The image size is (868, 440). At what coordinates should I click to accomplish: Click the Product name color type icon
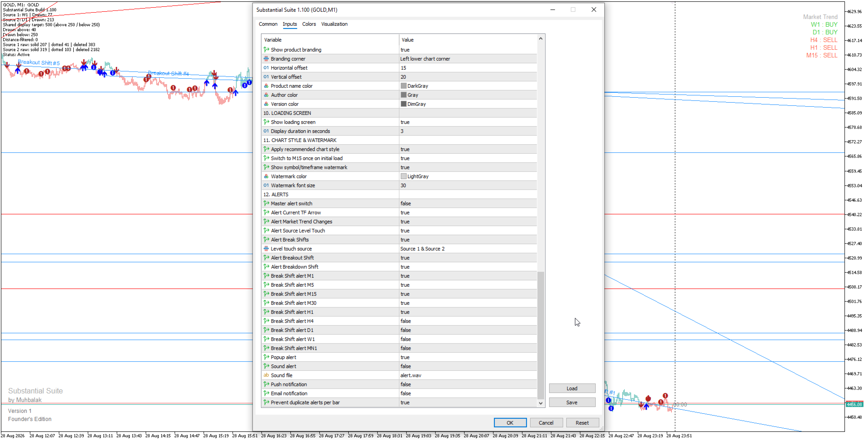(x=266, y=86)
